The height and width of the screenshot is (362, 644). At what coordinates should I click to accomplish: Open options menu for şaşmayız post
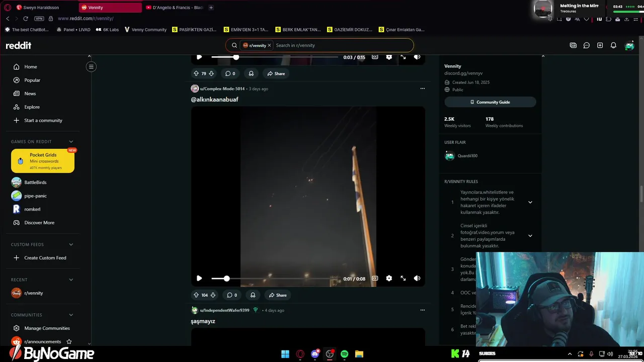click(x=423, y=310)
